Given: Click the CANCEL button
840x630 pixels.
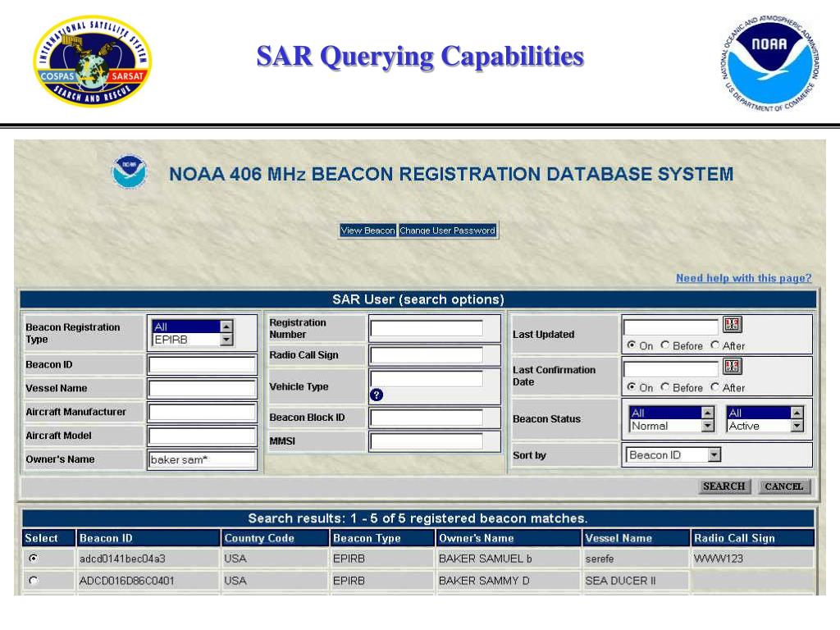Looking at the screenshot, I should (x=784, y=486).
